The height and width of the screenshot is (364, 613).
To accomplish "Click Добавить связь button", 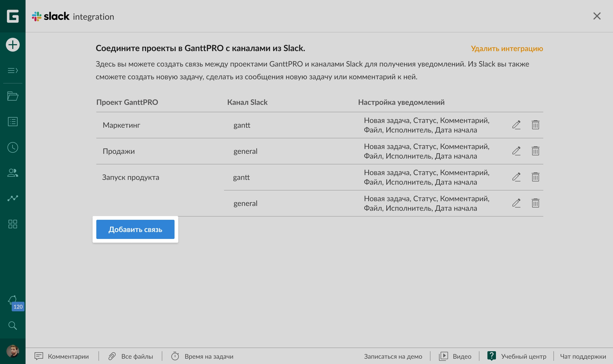I will tap(135, 229).
